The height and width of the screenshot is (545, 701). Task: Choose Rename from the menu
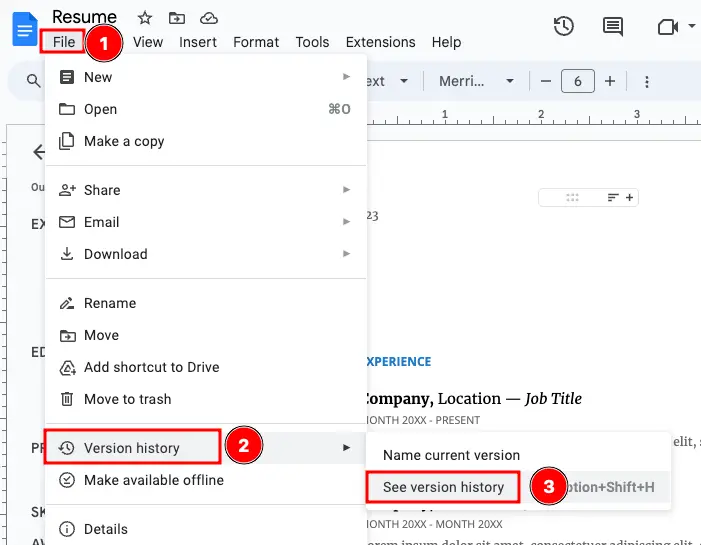coord(206,303)
